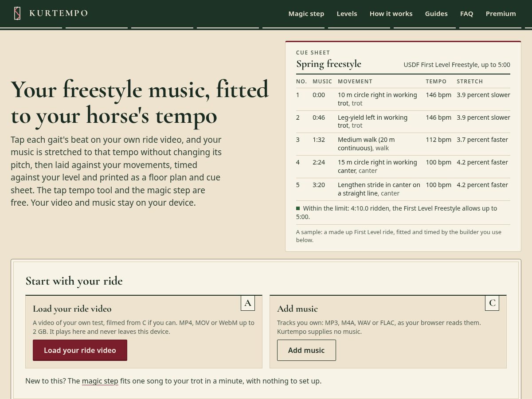Click the 3.7 percent faster stretch cell
This screenshot has width=532, height=399.
pos(482,140)
